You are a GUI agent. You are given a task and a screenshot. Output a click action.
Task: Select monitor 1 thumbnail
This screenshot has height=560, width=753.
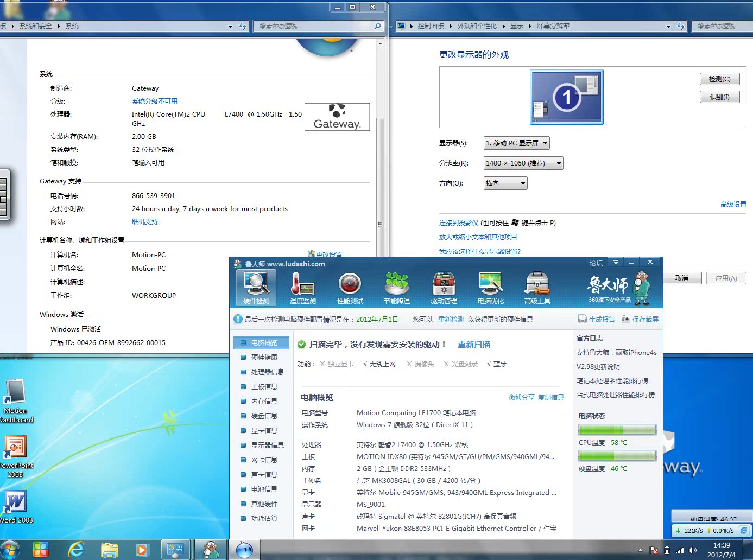click(x=567, y=97)
